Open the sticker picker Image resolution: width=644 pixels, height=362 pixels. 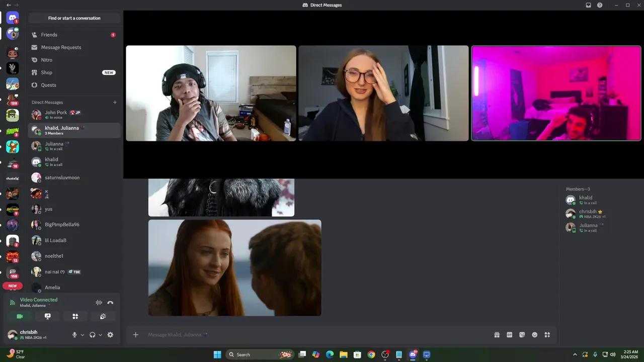[x=522, y=335]
